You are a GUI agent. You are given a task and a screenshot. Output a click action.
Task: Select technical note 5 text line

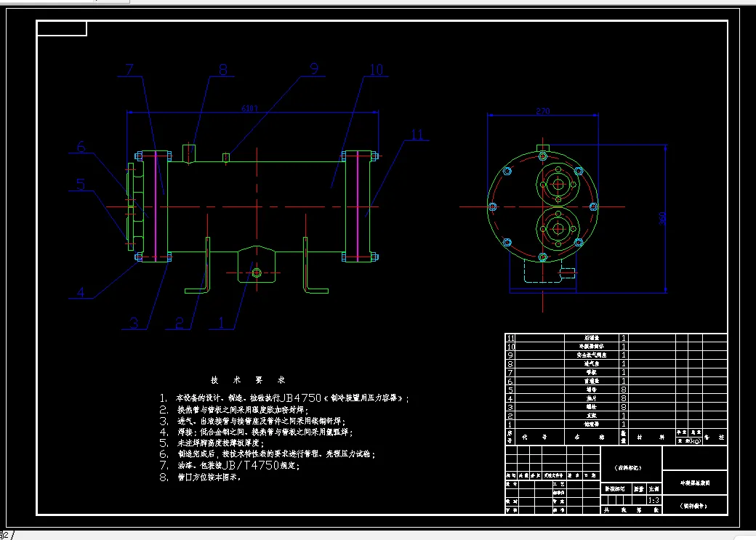coord(212,443)
